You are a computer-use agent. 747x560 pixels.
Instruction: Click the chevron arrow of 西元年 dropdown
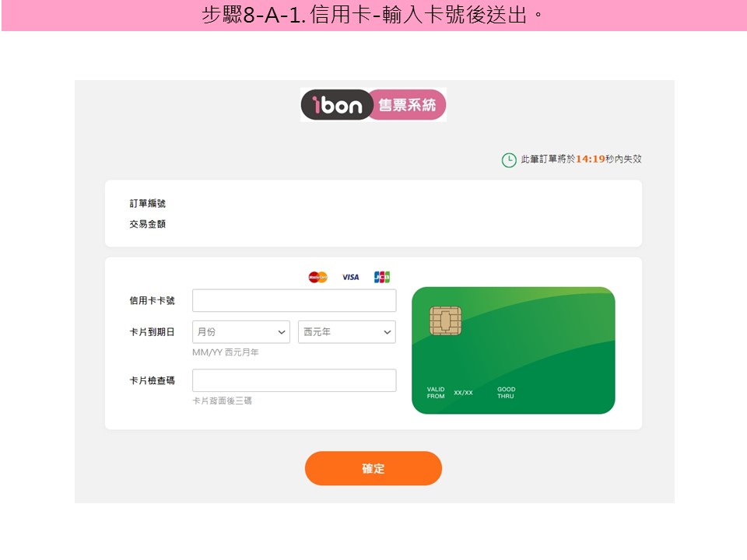[x=388, y=332]
